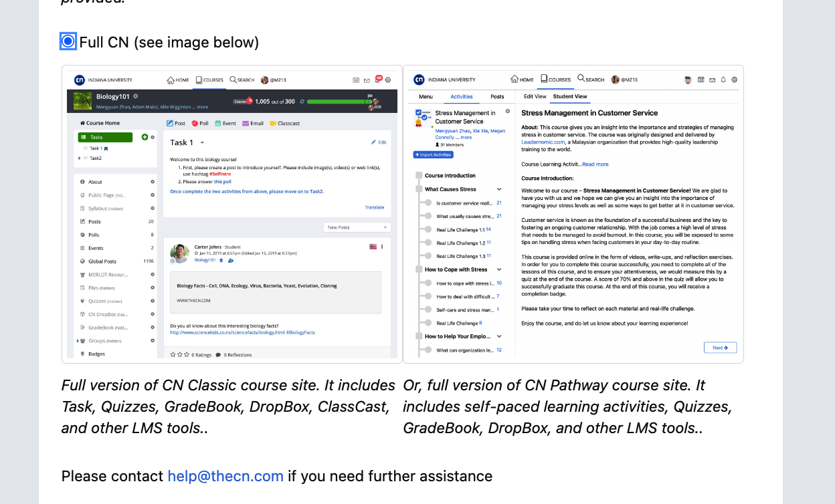Expand the Groups (hidden) sidebar arrow

click(78, 341)
